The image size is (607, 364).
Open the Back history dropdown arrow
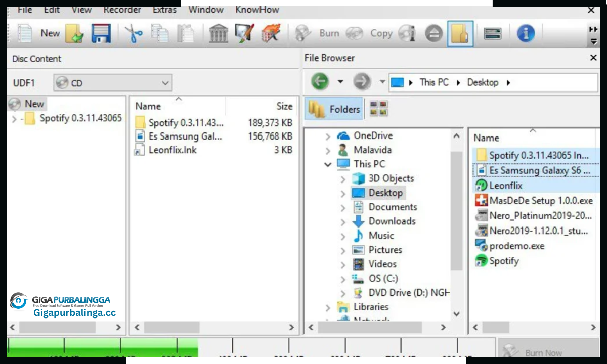340,81
